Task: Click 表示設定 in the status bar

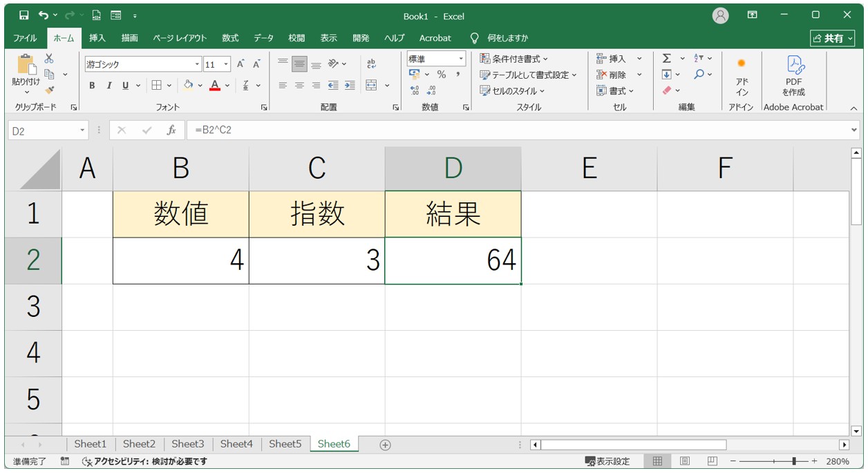Action: [607, 461]
